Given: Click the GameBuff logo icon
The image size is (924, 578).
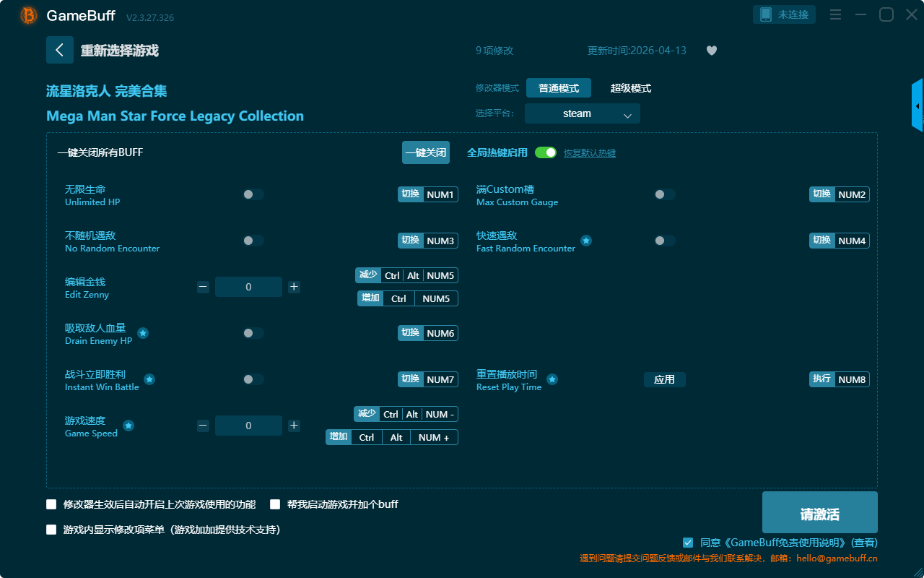Looking at the screenshot, I should (29, 15).
